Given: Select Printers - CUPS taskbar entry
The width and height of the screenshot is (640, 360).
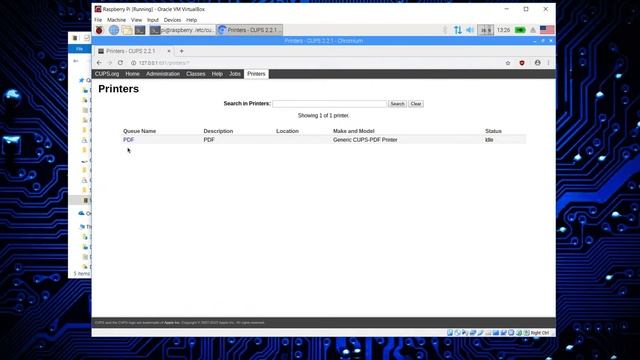Looking at the screenshot, I should tap(249, 30).
